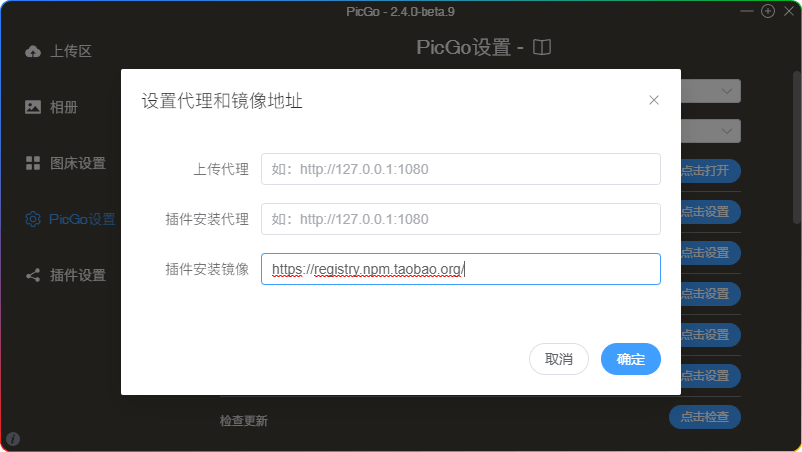Image resolution: width=802 pixels, height=452 pixels.
Task: Confirm settings with the 确定 button
Action: (x=630, y=359)
